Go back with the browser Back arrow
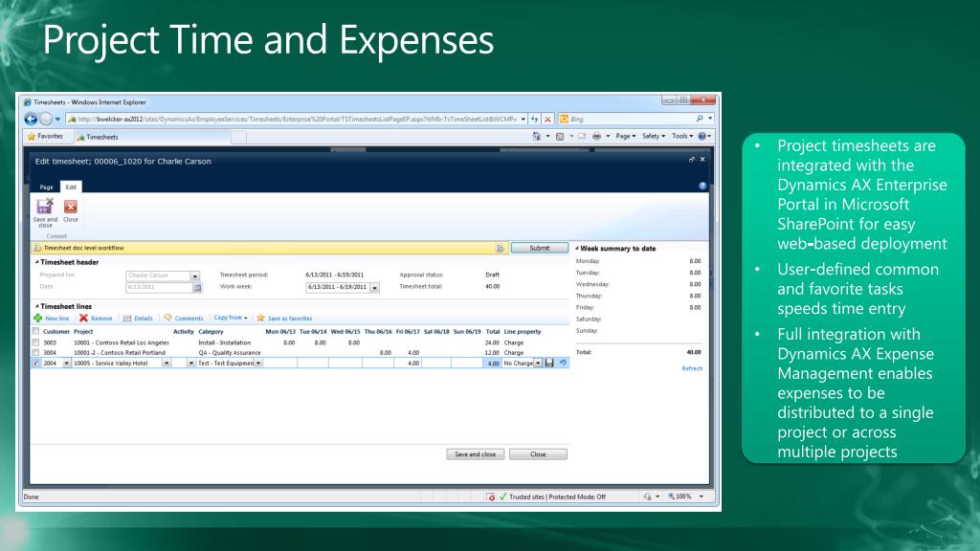This screenshot has width=980, height=551. [x=30, y=119]
